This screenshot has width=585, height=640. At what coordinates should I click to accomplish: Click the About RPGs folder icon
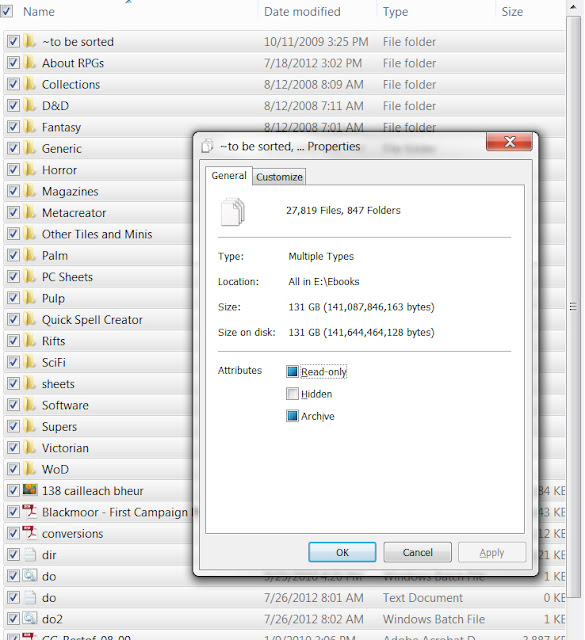click(x=29, y=62)
